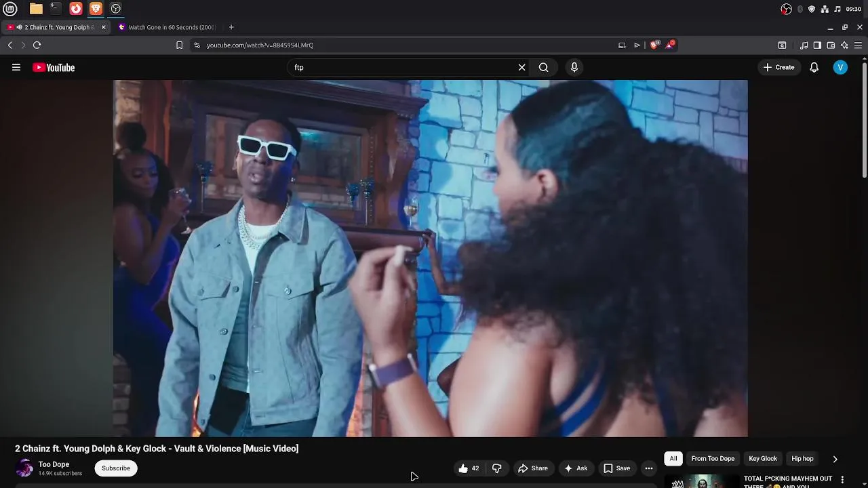Open YouTube notifications bell
868x488 pixels.
814,67
